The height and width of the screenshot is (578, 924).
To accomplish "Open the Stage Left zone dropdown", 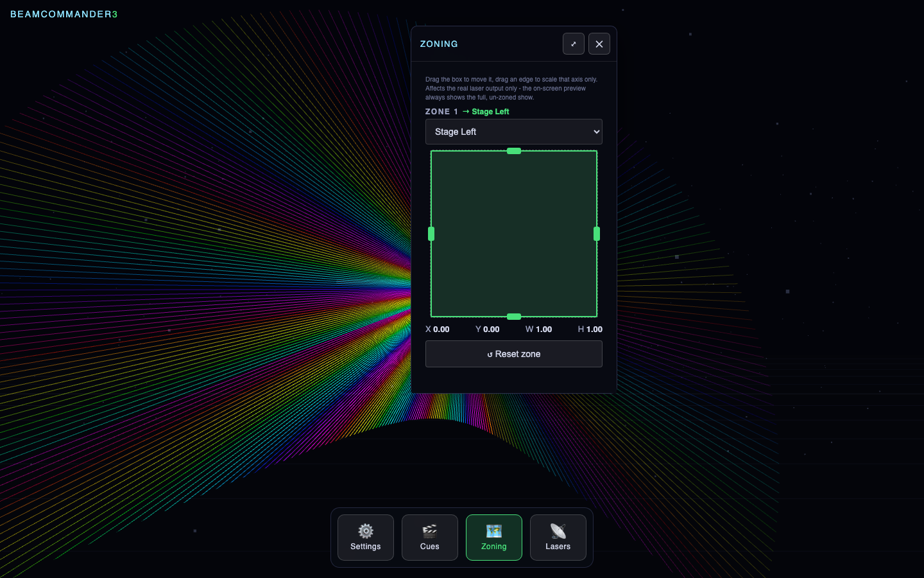I will tap(514, 132).
